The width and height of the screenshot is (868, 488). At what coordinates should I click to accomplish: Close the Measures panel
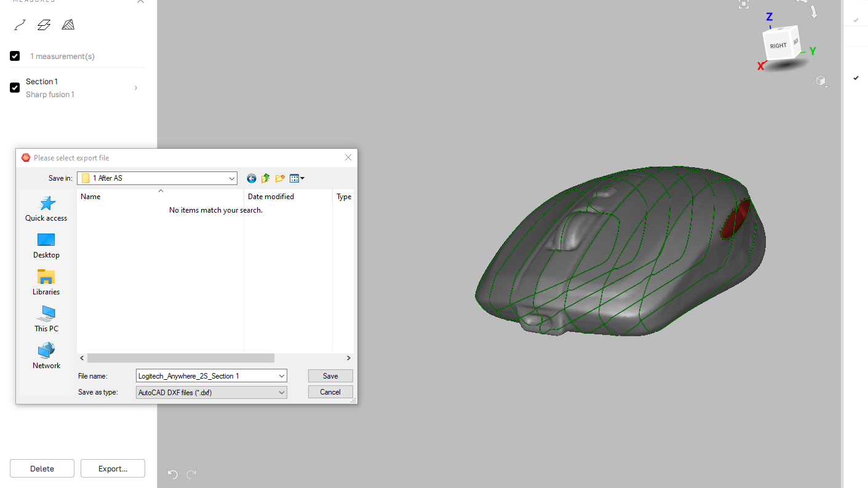coord(141,1)
